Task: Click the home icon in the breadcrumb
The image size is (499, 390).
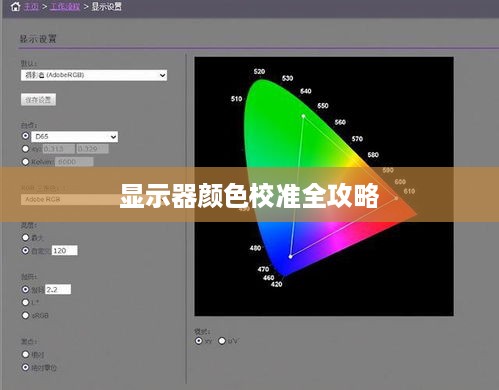Action: coord(15,6)
